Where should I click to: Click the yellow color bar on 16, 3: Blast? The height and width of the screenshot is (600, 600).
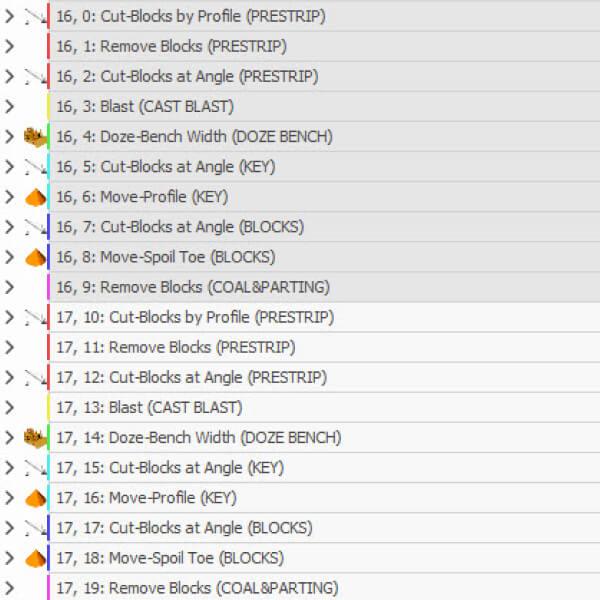click(48, 106)
